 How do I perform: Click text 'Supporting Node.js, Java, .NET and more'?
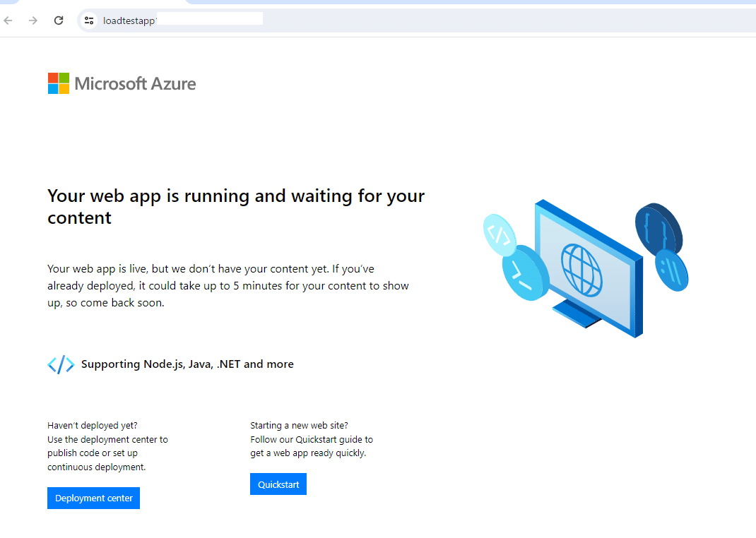187,364
